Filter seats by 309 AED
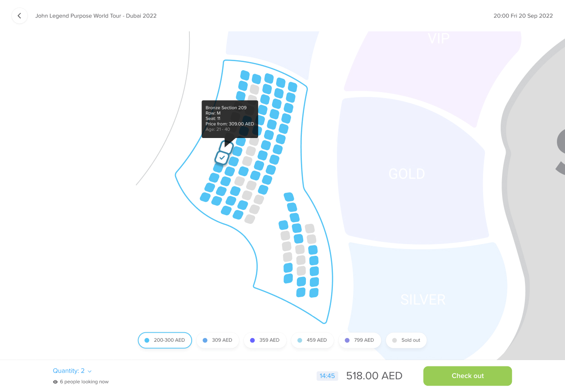 click(x=217, y=340)
